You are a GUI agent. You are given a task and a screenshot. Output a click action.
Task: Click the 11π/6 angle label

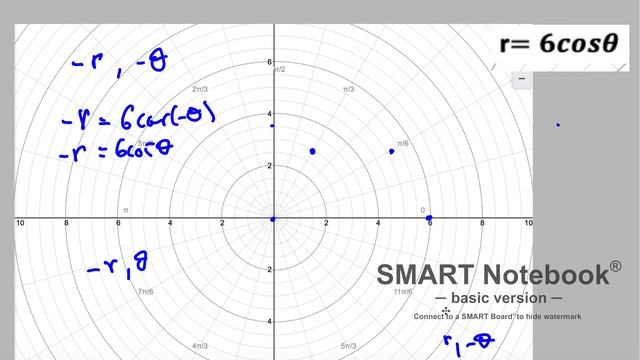[x=403, y=291]
